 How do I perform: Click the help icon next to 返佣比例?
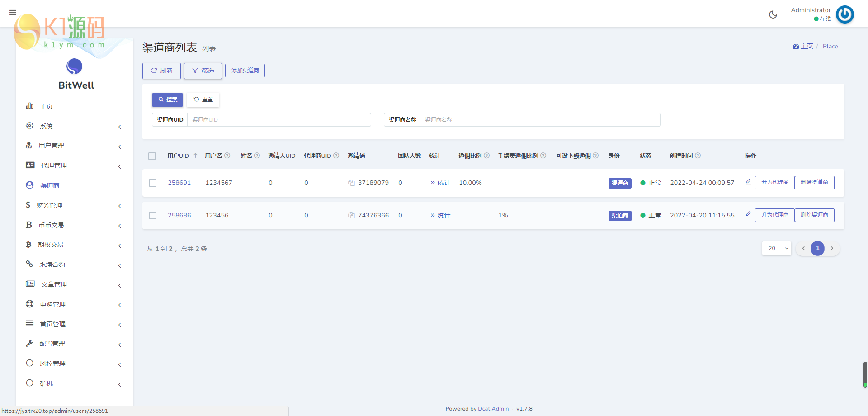[x=487, y=156]
